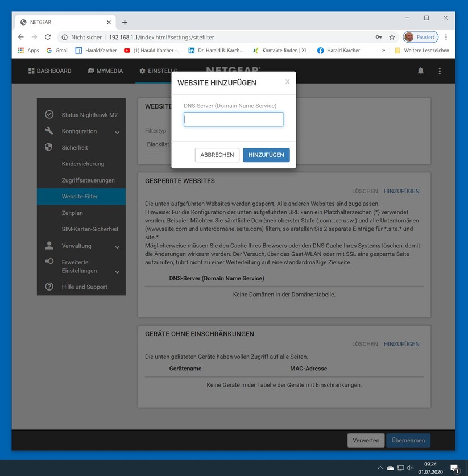Expand the Verwaltung submenu chevron
This screenshot has width=468, height=476.
(x=117, y=247)
